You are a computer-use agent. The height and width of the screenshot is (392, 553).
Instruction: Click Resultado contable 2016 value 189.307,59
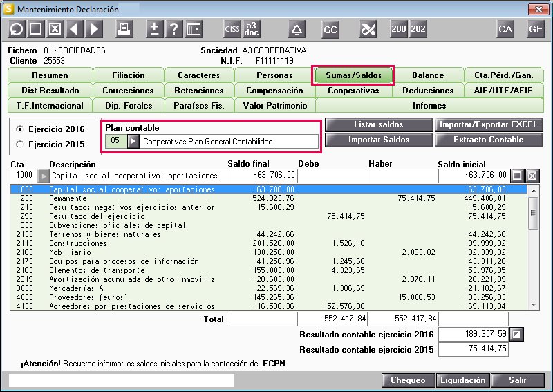[x=474, y=334]
